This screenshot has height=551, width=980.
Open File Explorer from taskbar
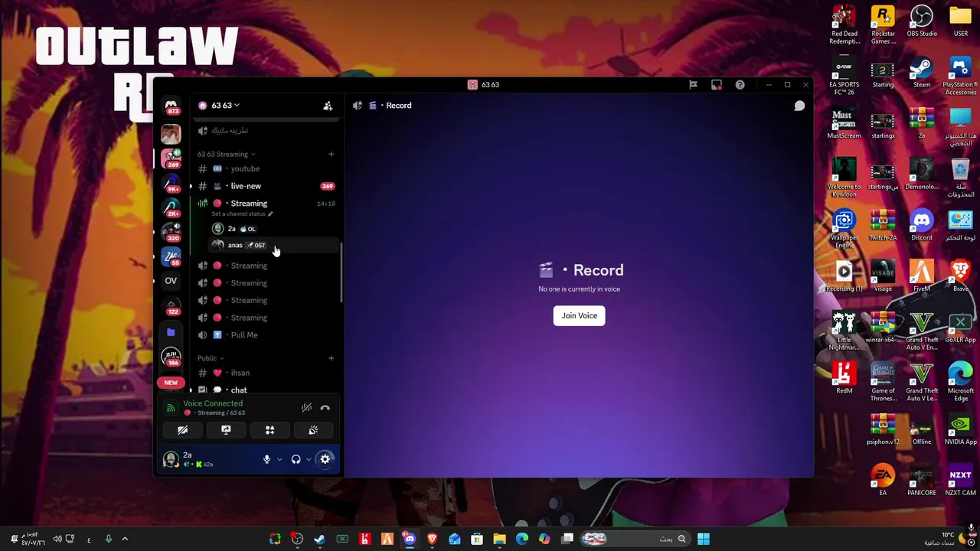click(499, 540)
